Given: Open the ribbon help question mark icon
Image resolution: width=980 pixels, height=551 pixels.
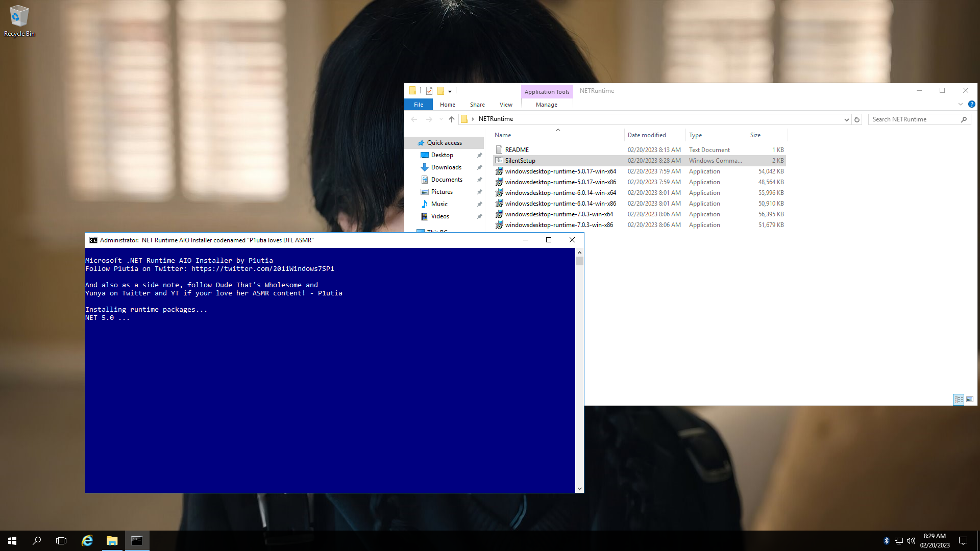Looking at the screenshot, I should [x=971, y=104].
